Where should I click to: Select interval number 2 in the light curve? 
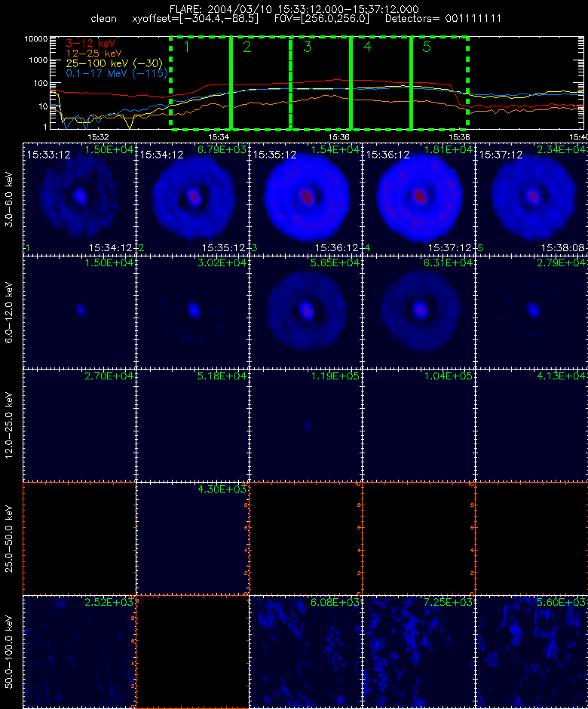coord(247,47)
